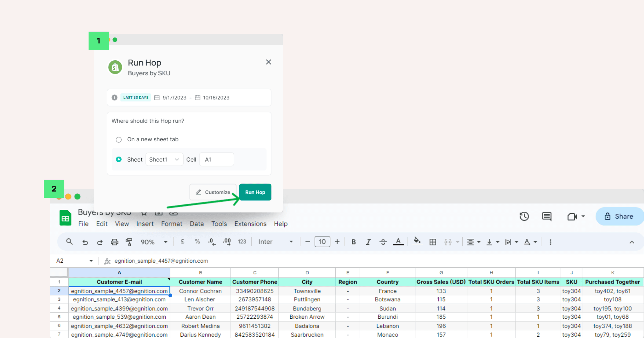Toggle bold formatting
Viewport: 644px width, 338px height.
(x=353, y=242)
